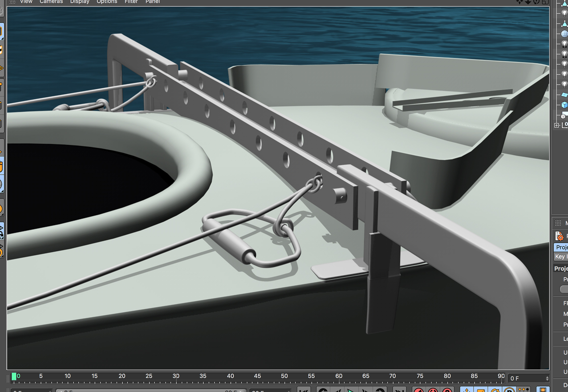This screenshot has width=568, height=392.
Task: Click the film strip render preview icon
Action: pos(543,390)
